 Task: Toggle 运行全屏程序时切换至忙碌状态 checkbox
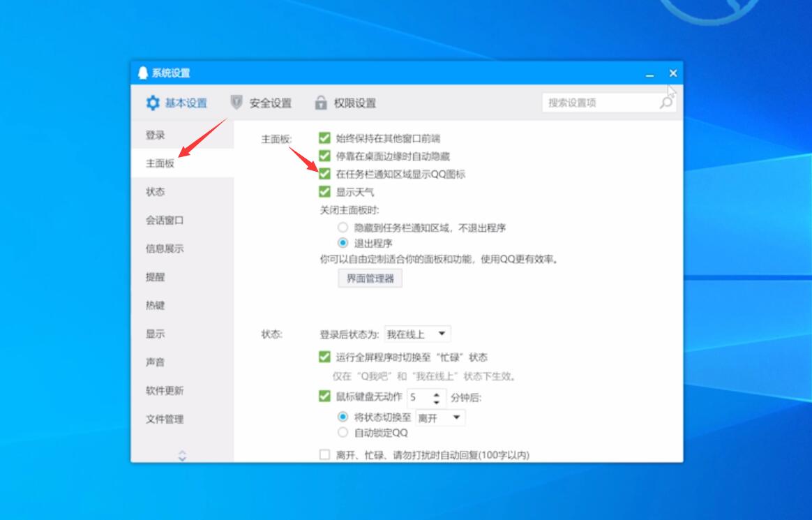(324, 357)
